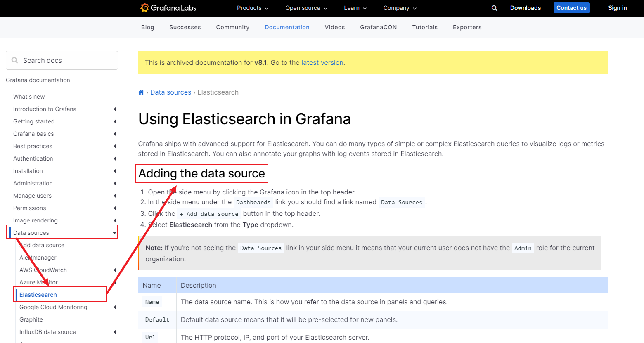The image size is (644, 343).
Task: Expand the Learn menu dropdown
Action: 355,8
